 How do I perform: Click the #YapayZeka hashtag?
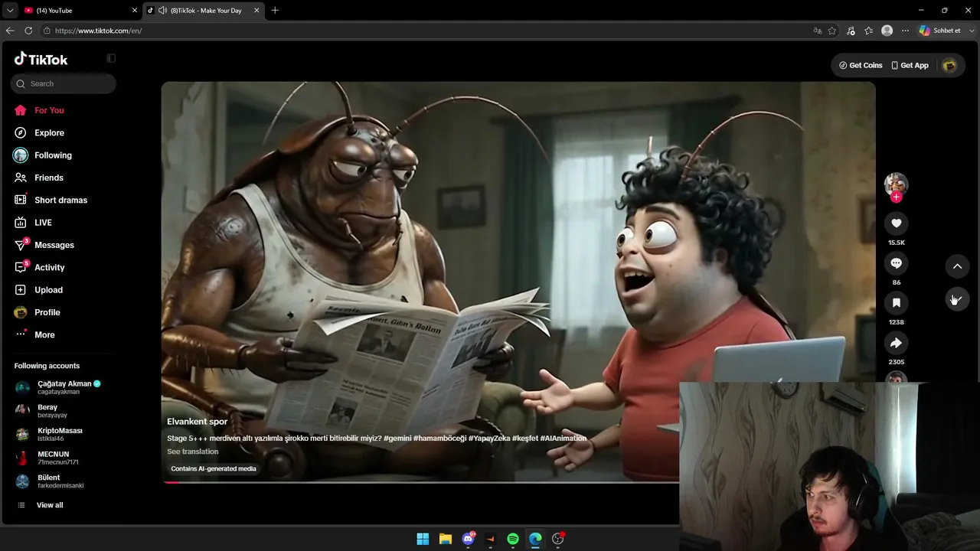click(x=489, y=439)
